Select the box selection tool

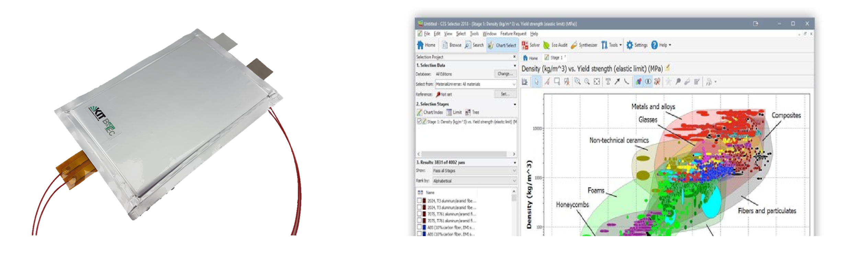click(557, 82)
